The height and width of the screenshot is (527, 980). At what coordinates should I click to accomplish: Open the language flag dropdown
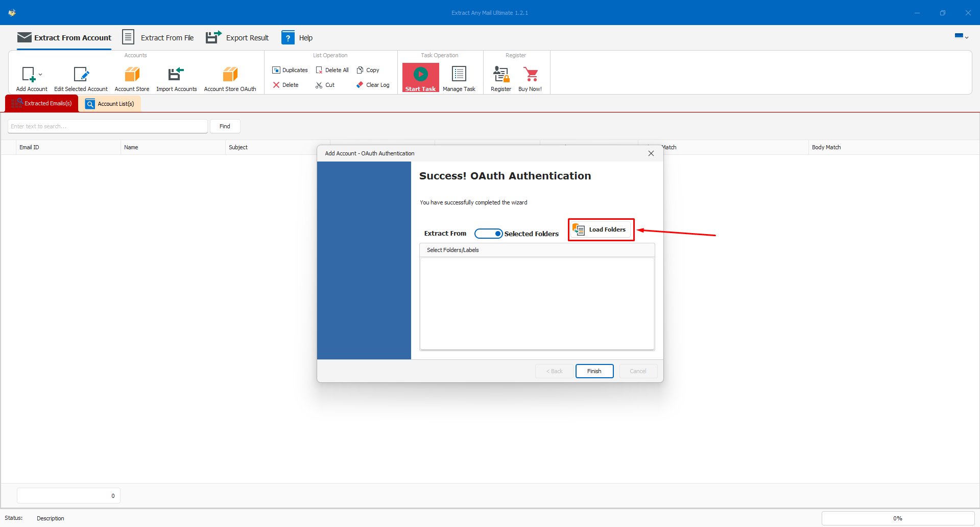pyautogui.click(x=961, y=36)
